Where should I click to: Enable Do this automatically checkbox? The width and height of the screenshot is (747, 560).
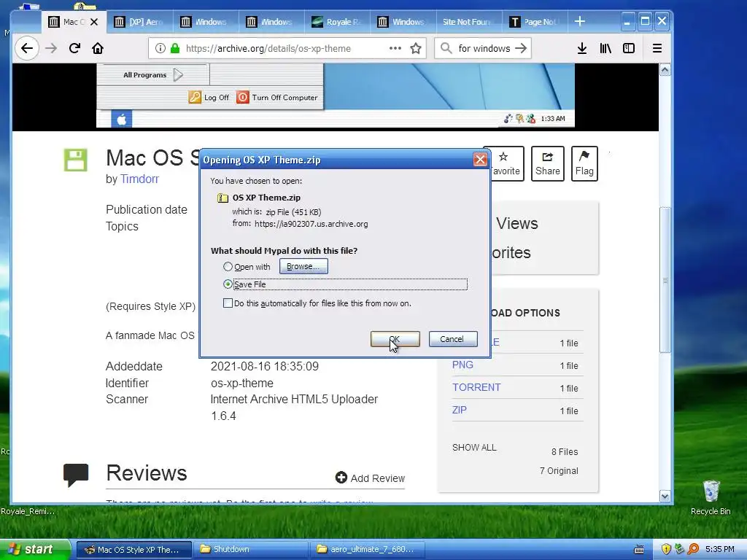pos(228,303)
